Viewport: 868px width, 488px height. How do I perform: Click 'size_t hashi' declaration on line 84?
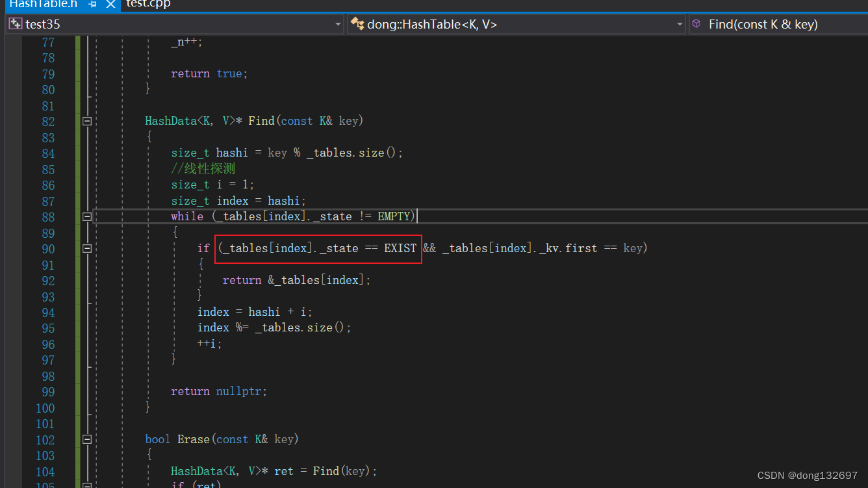210,153
